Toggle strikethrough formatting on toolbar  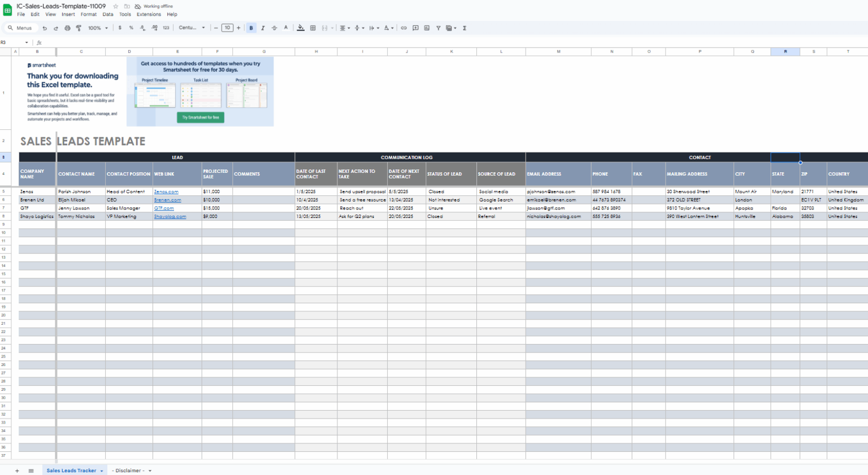coord(274,28)
